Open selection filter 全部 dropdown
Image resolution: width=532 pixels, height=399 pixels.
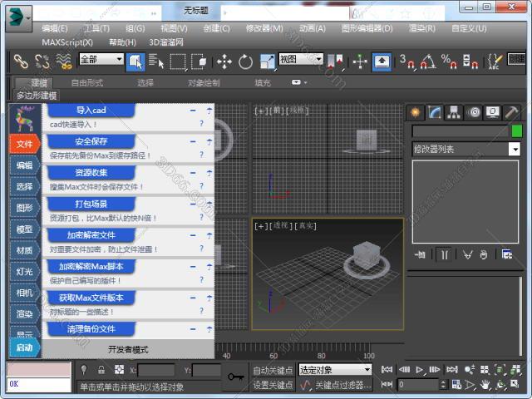pos(101,59)
